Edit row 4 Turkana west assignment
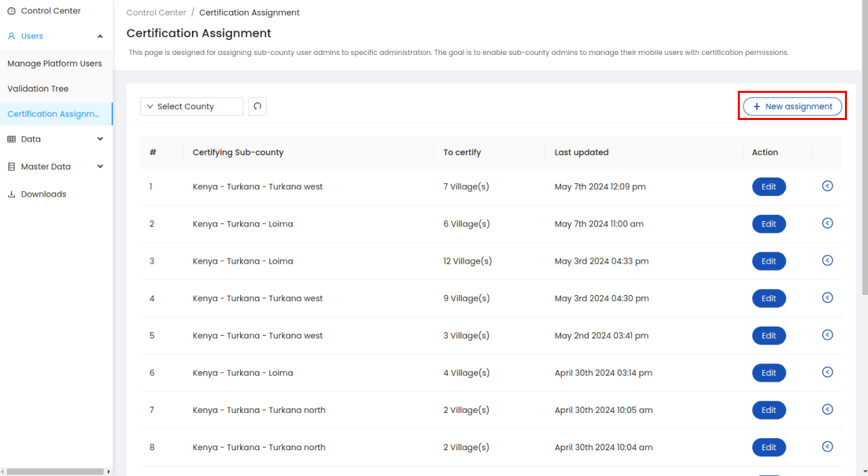 pyautogui.click(x=769, y=298)
